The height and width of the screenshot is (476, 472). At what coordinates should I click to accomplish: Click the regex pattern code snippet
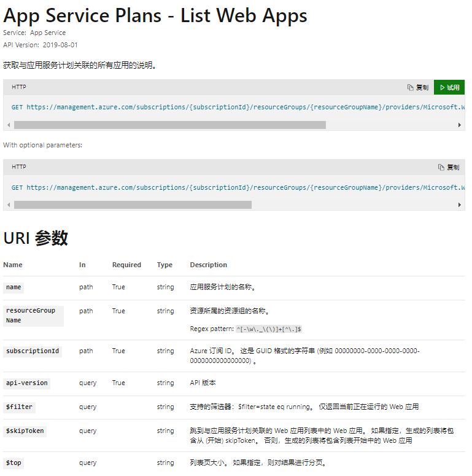(x=269, y=329)
